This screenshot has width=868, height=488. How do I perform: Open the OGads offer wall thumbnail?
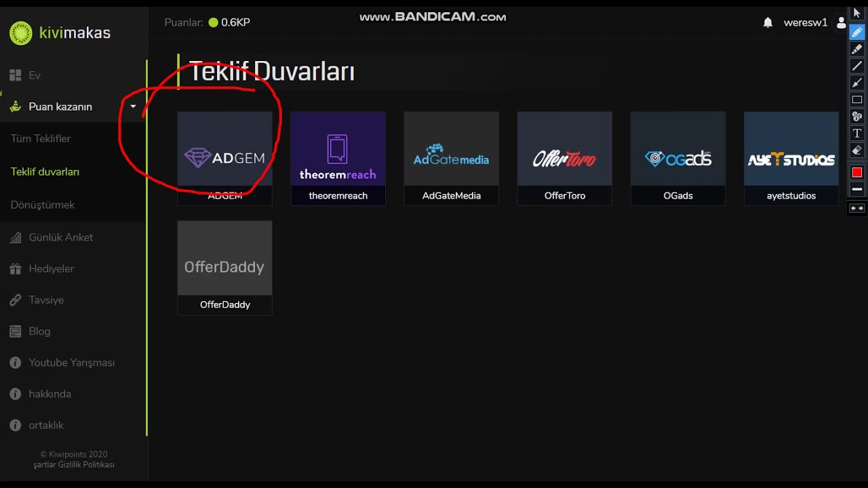(677, 149)
